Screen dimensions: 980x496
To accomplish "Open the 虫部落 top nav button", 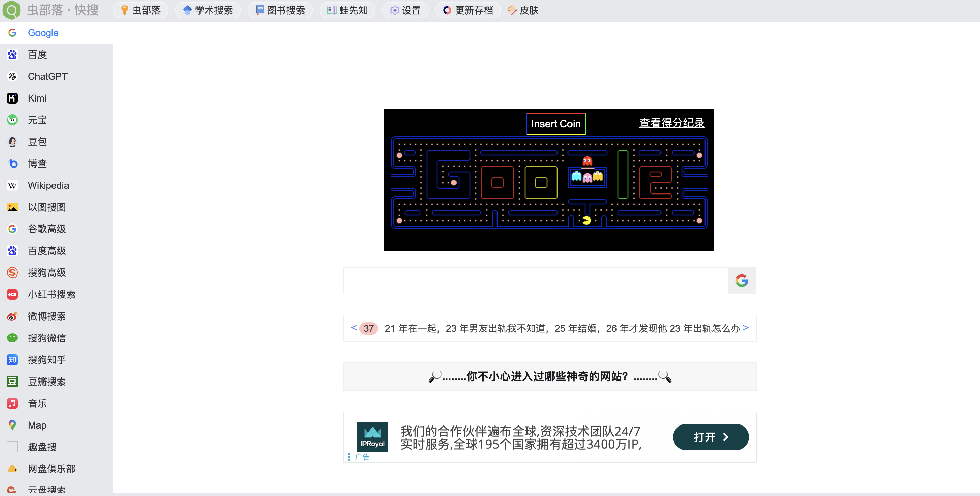I will point(140,10).
